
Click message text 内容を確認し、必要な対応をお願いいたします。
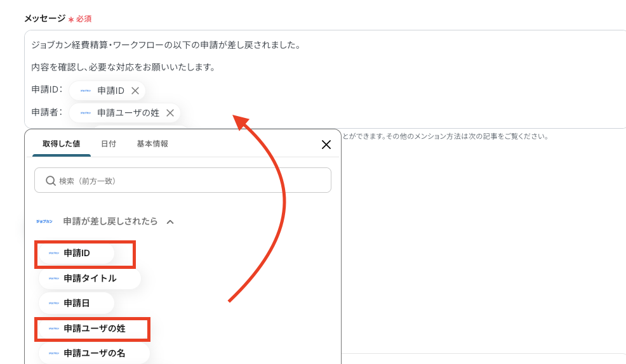point(124,67)
